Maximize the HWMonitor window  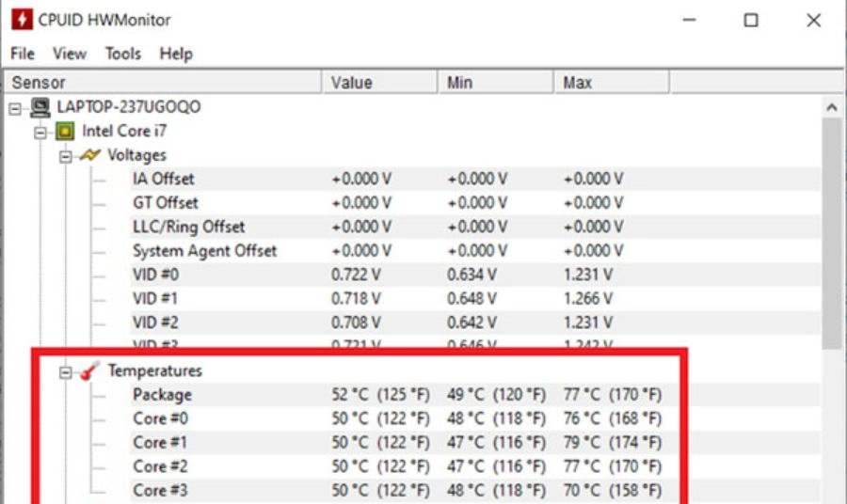pos(751,20)
